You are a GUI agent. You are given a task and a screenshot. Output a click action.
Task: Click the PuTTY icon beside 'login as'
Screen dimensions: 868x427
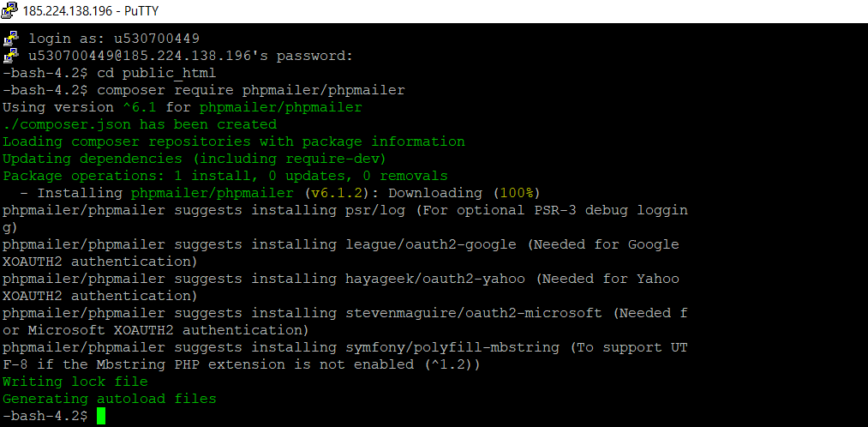click(x=11, y=39)
